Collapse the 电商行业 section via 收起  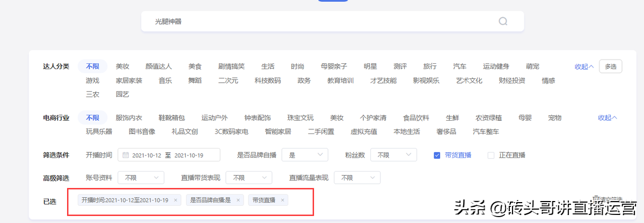pyautogui.click(x=608, y=118)
